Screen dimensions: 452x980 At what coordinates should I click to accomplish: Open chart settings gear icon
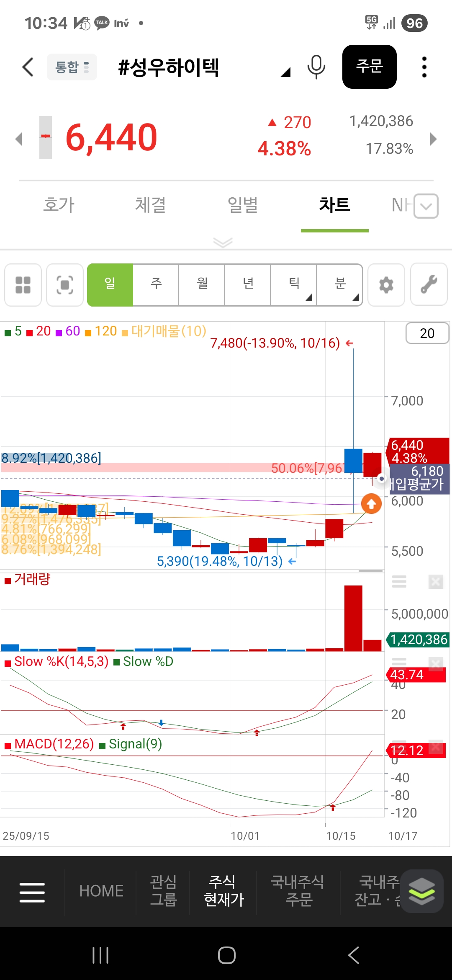[386, 285]
